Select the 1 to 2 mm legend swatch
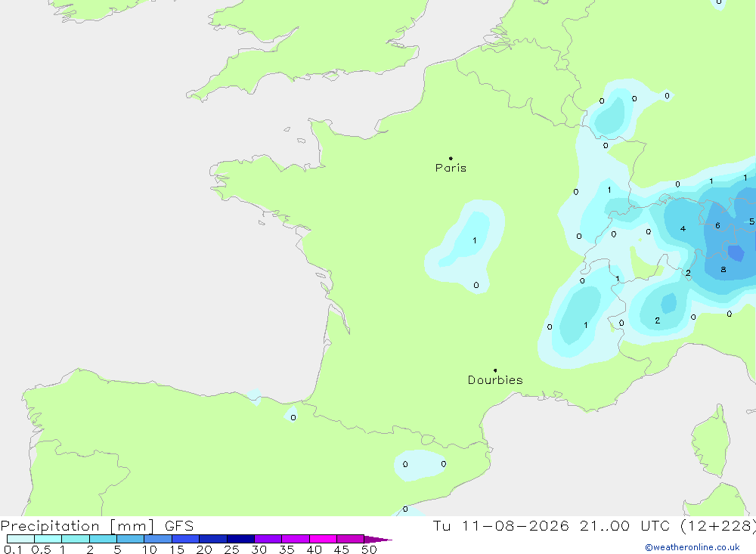The image size is (756, 554). pyautogui.click(x=76, y=539)
